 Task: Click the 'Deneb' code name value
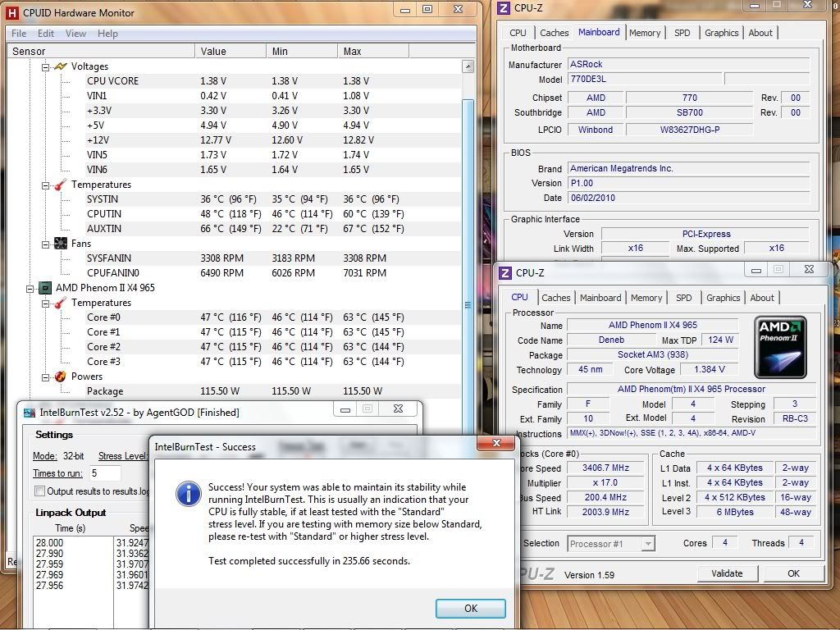pos(611,340)
